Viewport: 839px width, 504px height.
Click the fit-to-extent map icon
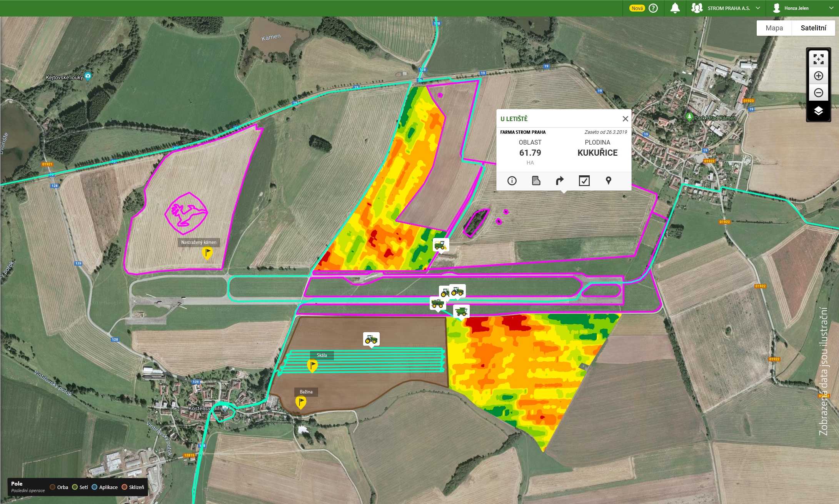(x=818, y=59)
